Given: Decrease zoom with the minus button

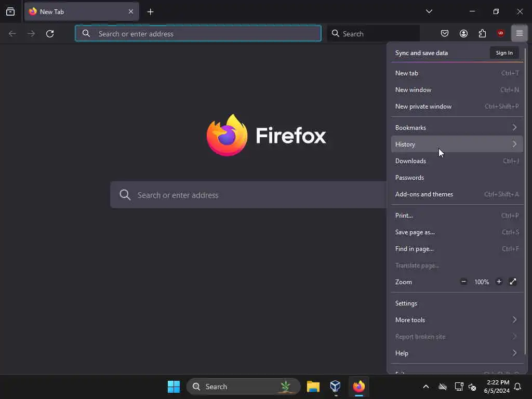Looking at the screenshot, I should coord(463,282).
